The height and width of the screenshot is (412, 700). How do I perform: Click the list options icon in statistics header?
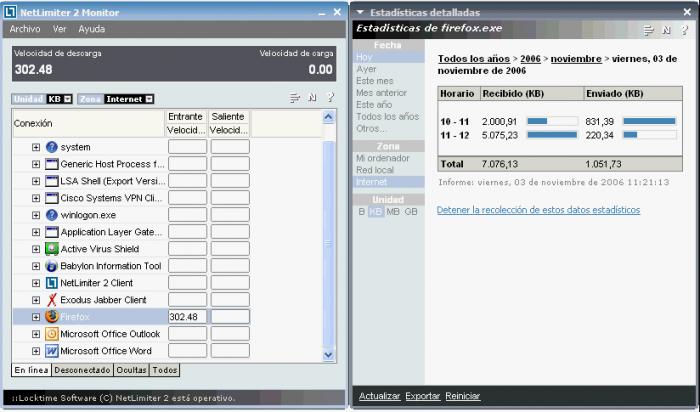coord(649,30)
